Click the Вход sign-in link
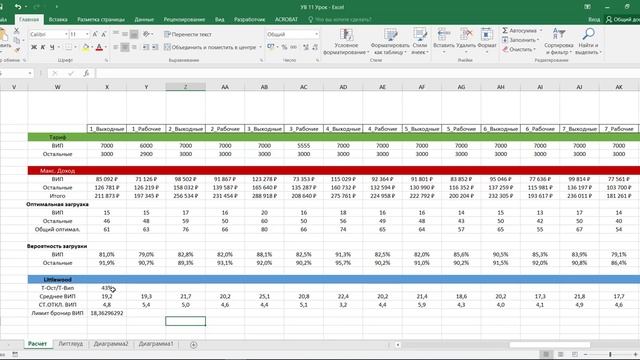The width and height of the screenshot is (640, 360). pos(594,19)
